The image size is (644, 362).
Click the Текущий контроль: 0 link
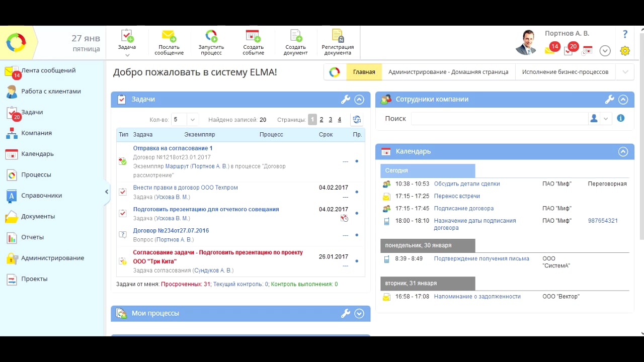click(x=241, y=284)
